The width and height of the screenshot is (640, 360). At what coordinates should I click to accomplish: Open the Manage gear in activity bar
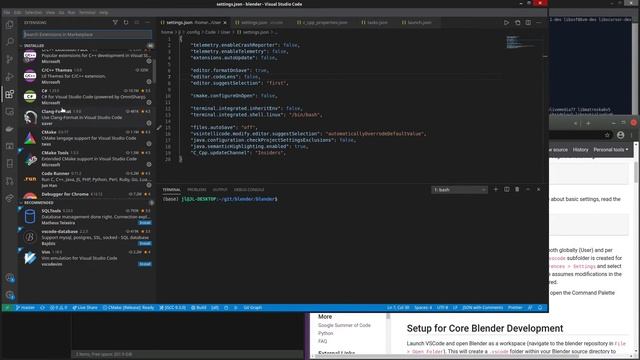pyautogui.click(x=10, y=295)
